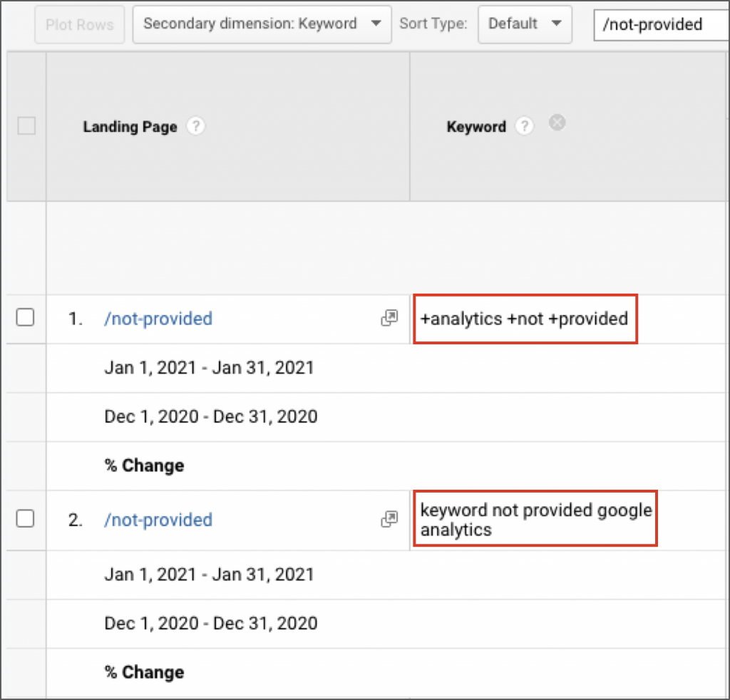
Task: Check the row 2 /not-provided checkbox
Action: (x=25, y=518)
